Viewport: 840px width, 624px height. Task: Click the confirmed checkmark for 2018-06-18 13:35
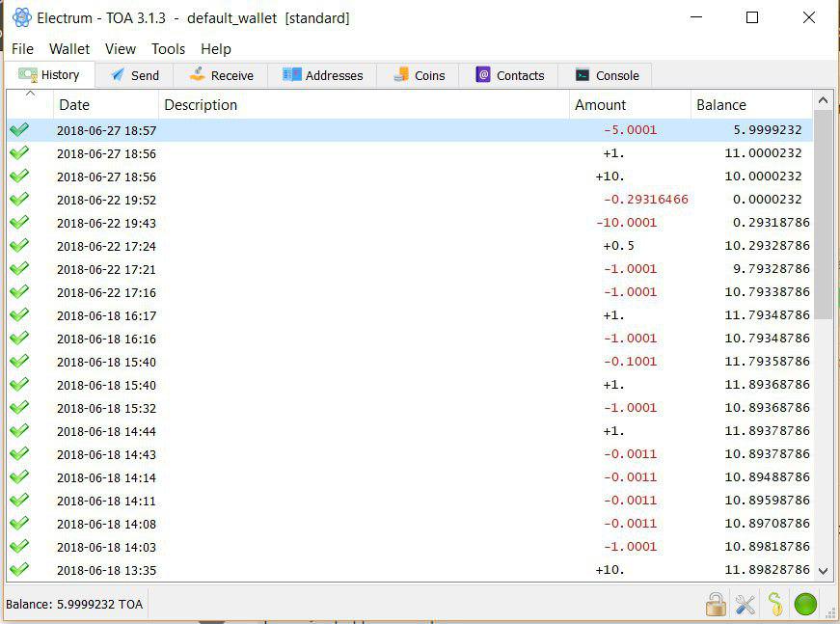[x=19, y=569]
